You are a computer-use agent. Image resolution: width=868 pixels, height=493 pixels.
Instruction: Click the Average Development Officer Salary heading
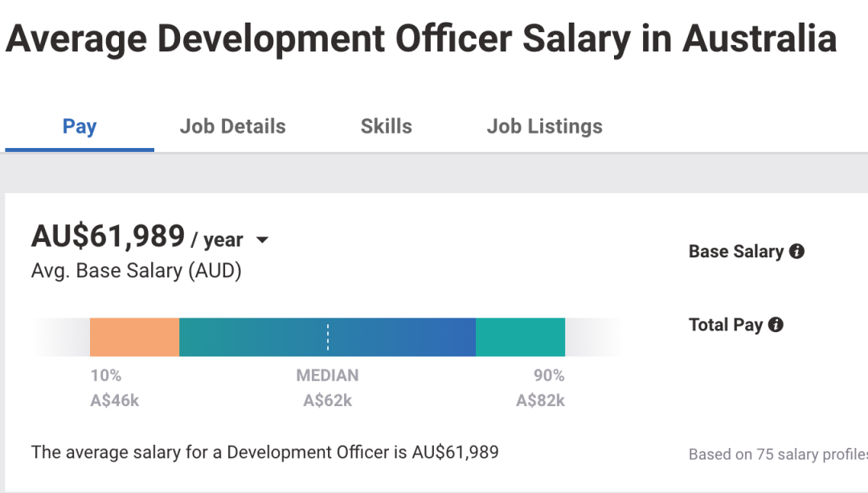[420, 39]
